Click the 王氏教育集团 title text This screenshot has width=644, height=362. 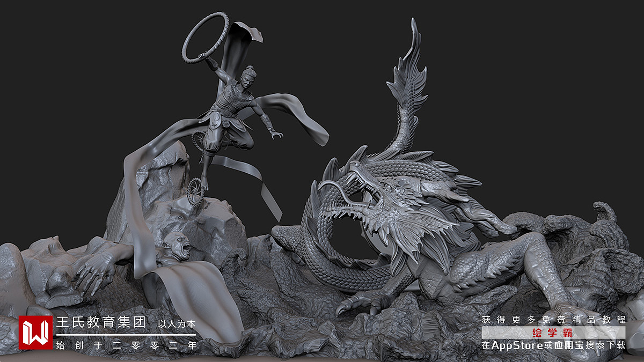click(x=101, y=322)
